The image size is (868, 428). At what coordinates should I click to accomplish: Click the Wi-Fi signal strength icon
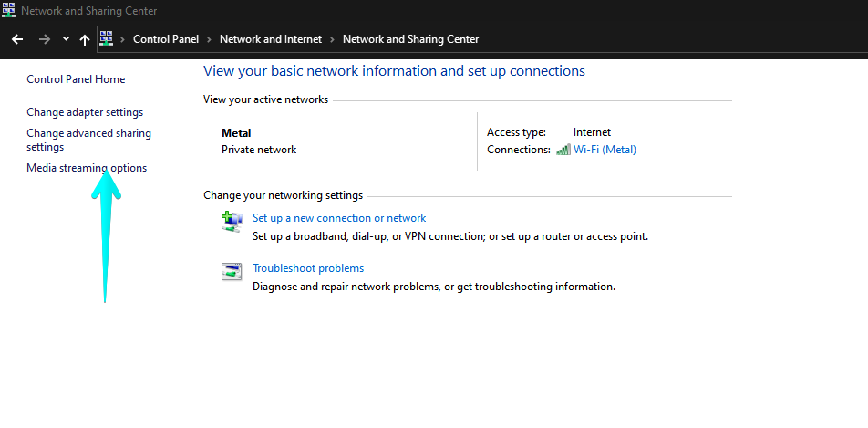[x=563, y=150]
